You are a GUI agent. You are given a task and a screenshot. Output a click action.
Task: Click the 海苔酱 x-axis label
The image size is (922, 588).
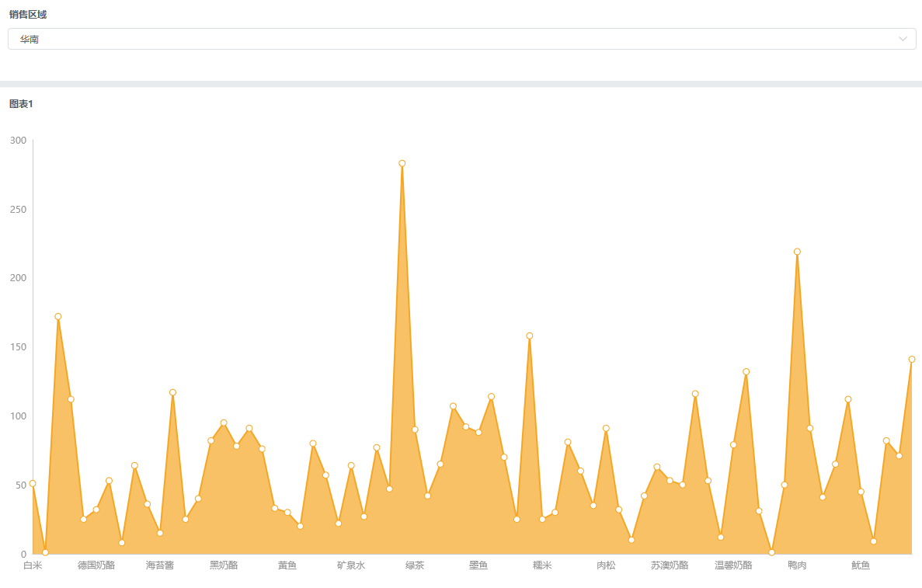(160, 565)
